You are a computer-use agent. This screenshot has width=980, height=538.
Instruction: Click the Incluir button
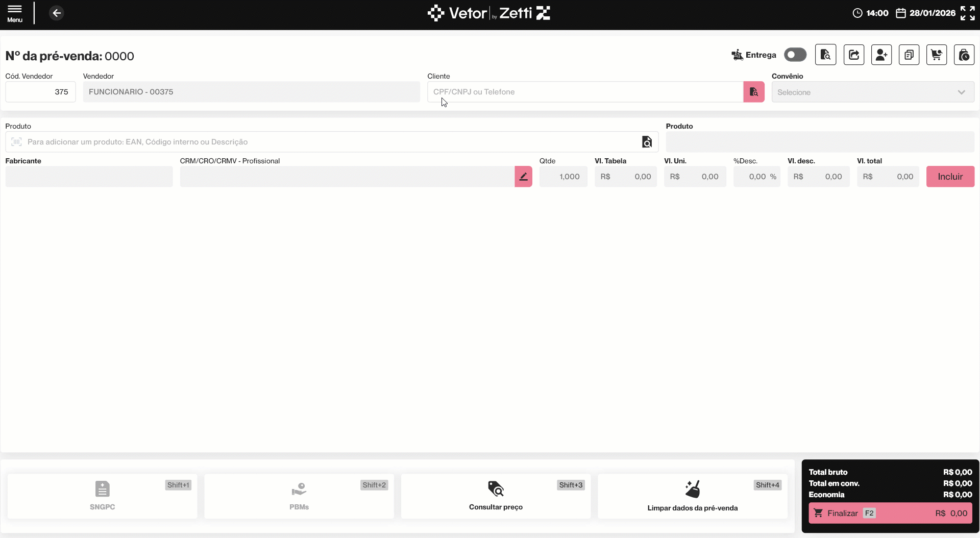(x=950, y=177)
